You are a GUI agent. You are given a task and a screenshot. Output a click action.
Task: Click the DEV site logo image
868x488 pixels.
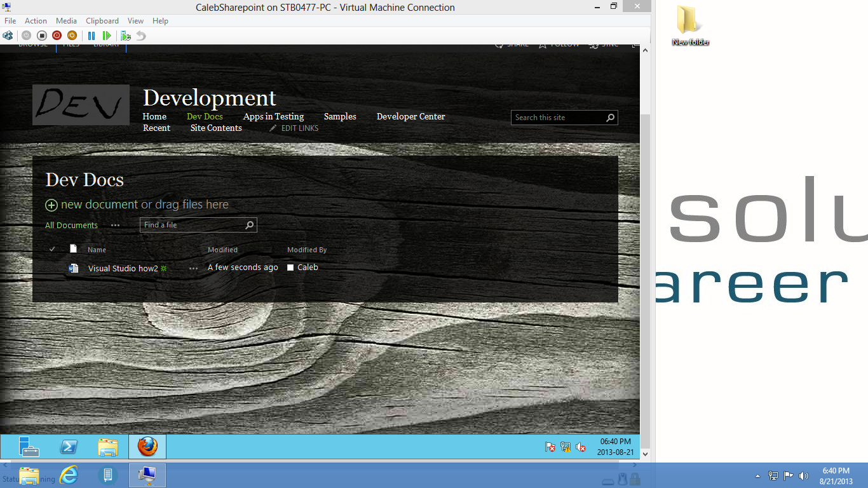tap(81, 105)
